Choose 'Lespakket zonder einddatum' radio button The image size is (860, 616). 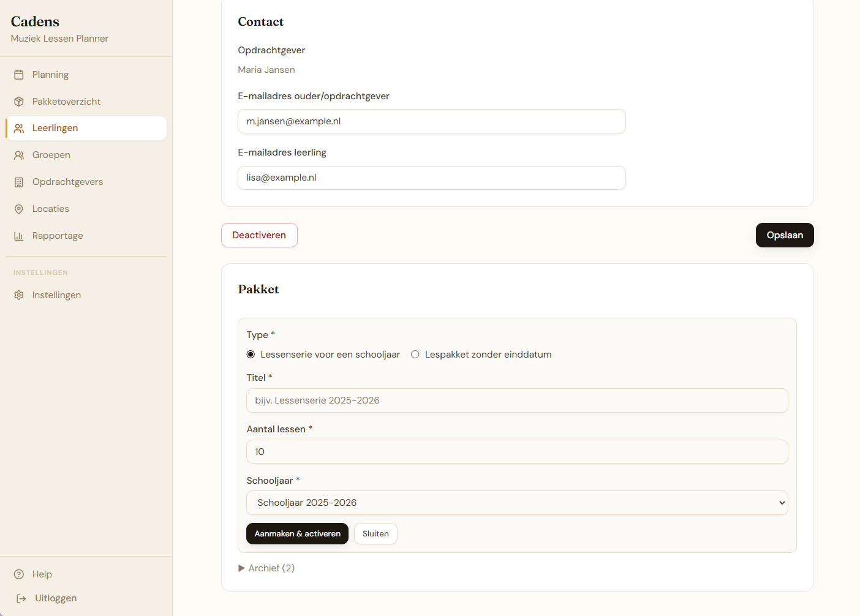point(415,355)
